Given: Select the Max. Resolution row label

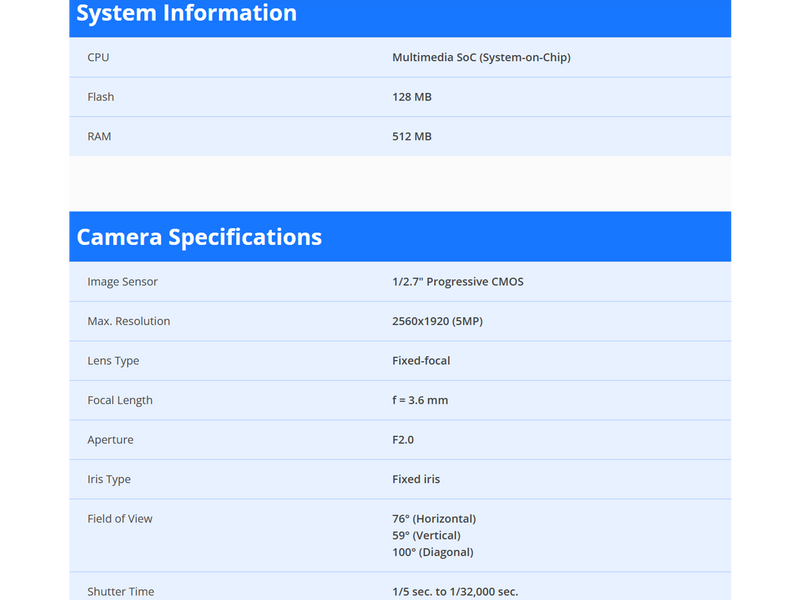Looking at the screenshot, I should point(128,322).
